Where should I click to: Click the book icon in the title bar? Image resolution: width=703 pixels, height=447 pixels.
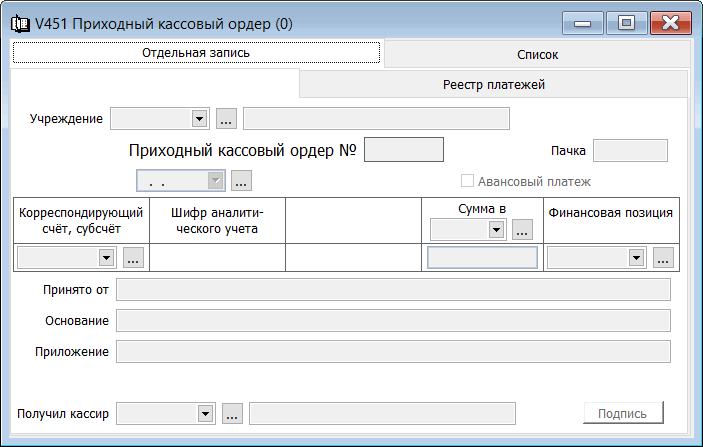[18, 22]
